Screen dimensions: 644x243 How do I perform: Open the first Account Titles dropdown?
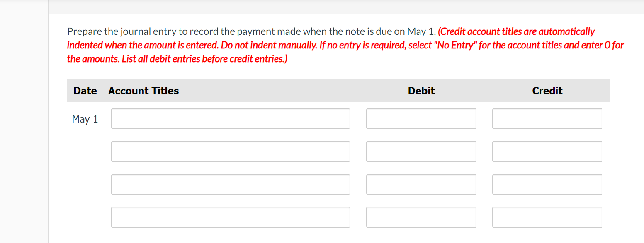point(230,118)
